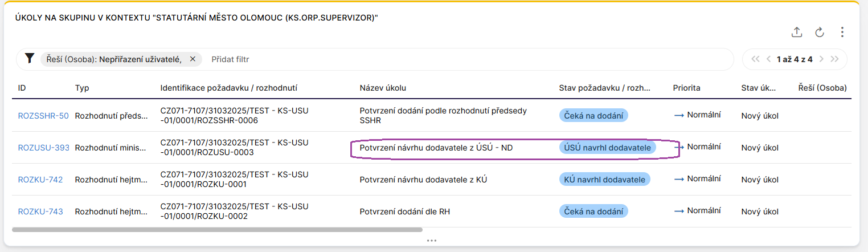The image size is (868, 252).
Task: Click the horizontal scrollbar under the table
Action: (216, 230)
